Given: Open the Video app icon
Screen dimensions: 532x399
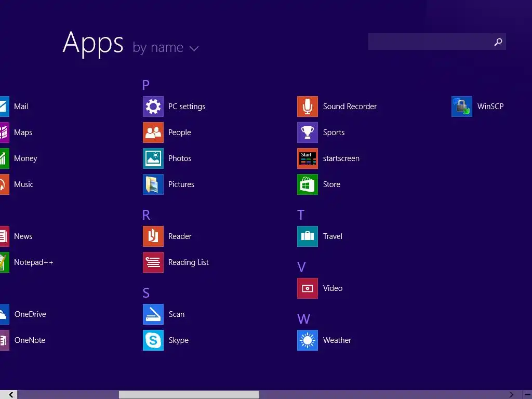Looking at the screenshot, I should pos(308,288).
